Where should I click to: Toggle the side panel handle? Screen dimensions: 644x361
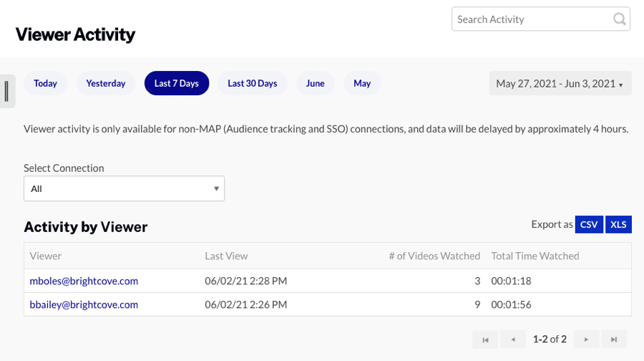(x=7, y=91)
